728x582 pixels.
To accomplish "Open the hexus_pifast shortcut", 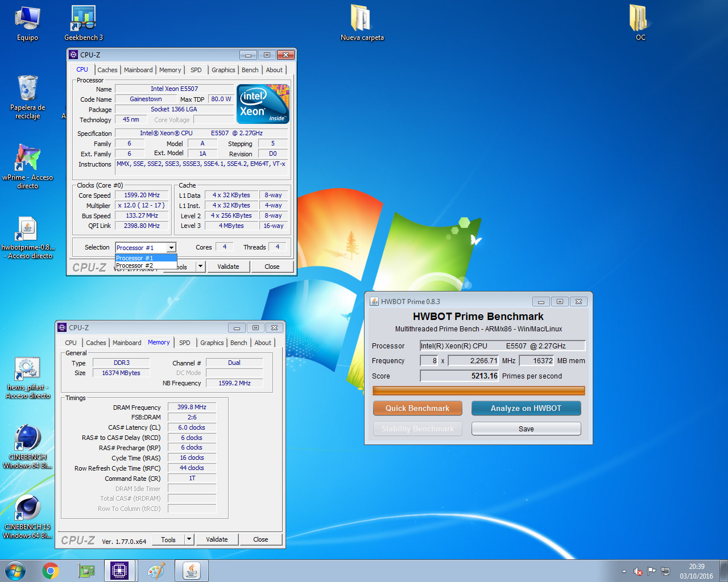I will (x=27, y=377).
